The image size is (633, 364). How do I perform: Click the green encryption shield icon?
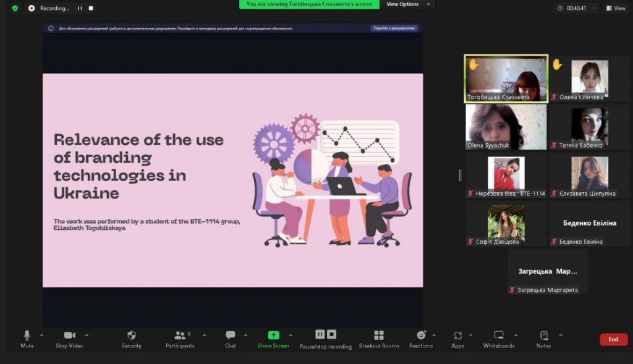15,8
